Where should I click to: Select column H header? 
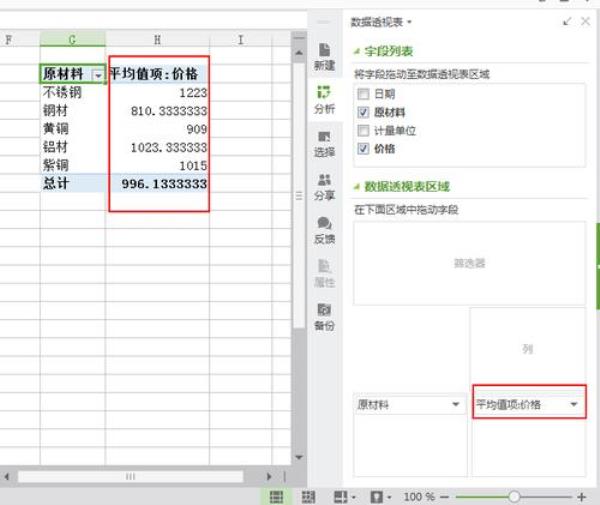point(157,39)
